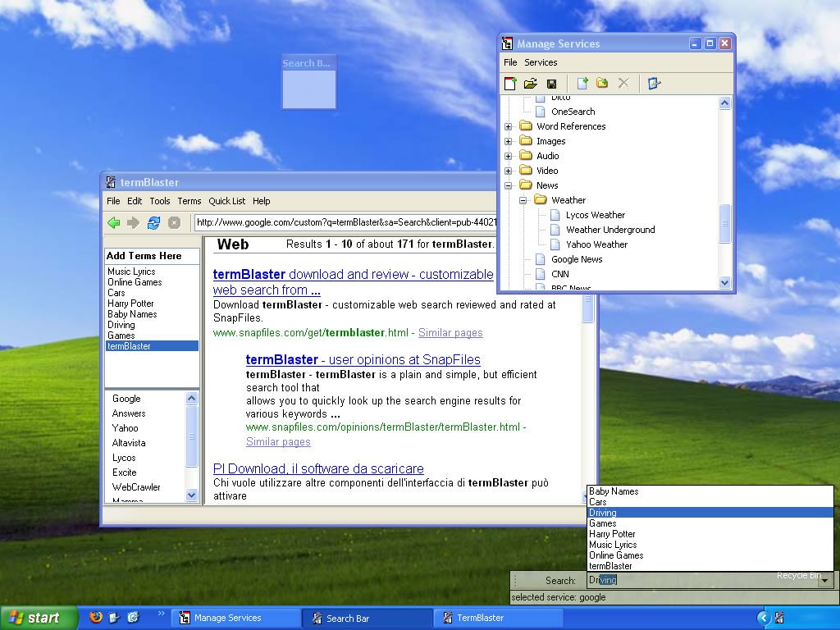Open the Terms menu in termBlaster

(x=189, y=201)
